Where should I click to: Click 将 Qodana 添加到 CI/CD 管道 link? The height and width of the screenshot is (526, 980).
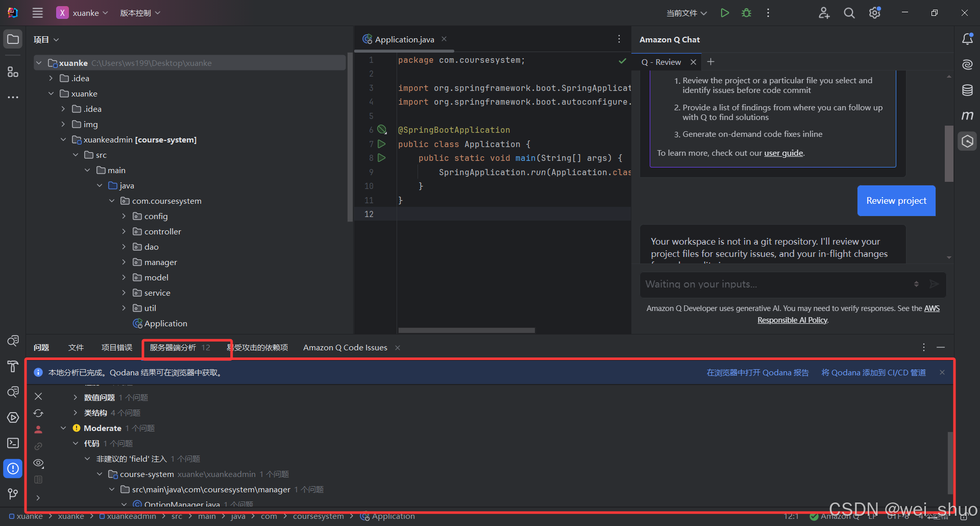coord(873,372)
